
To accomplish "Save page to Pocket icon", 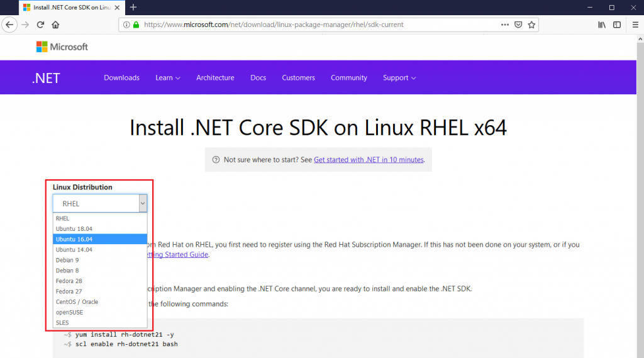I will click(x=518, y=25).
